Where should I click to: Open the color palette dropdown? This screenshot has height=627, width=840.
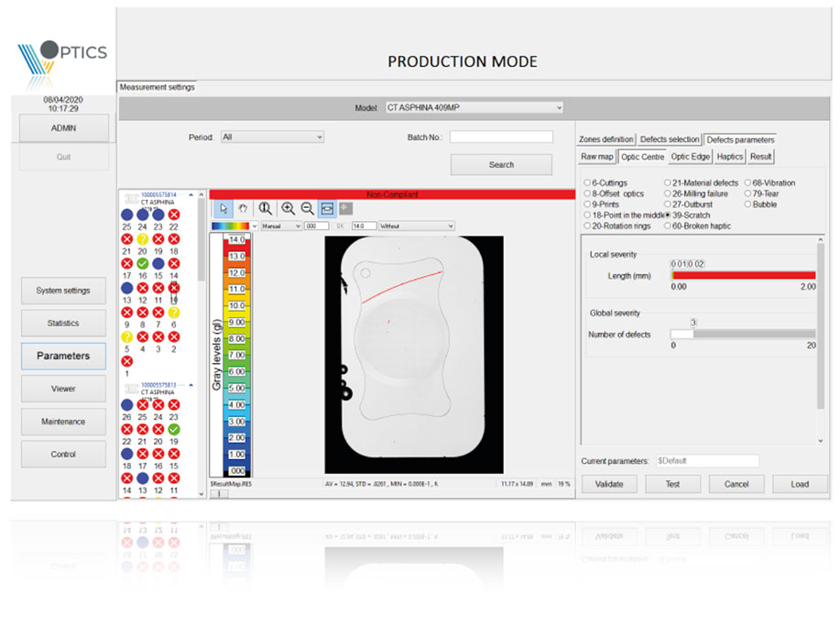tap(235, 226)
